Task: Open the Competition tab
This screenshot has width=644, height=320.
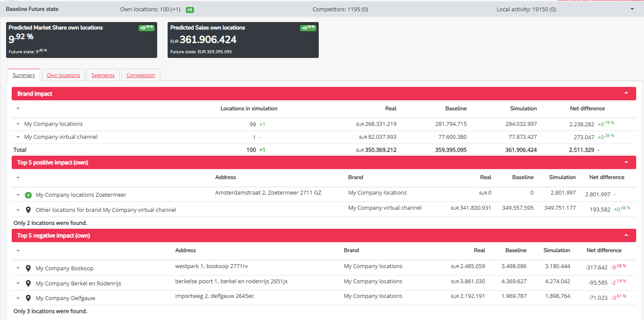Action: pos(141,75)
